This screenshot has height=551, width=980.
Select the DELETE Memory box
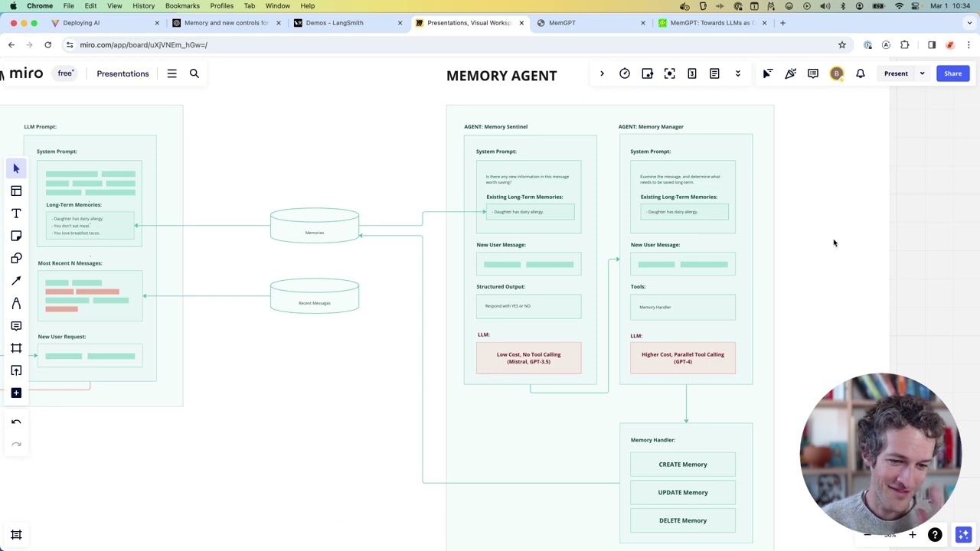click(683, 520)
